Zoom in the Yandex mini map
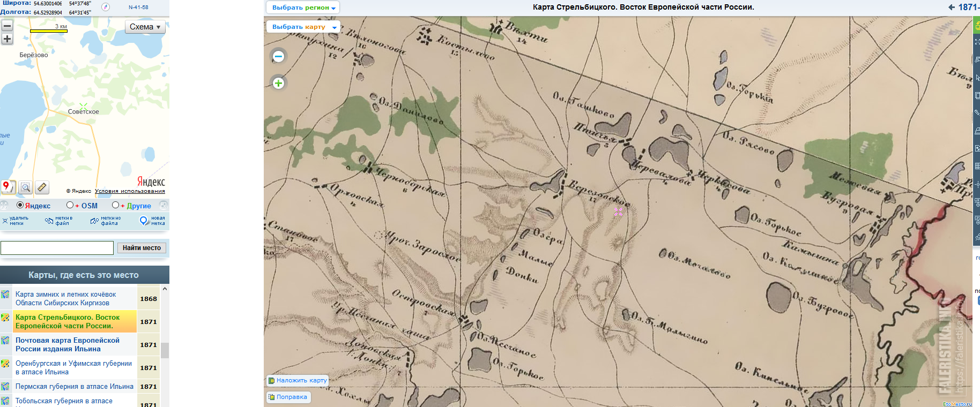 [7, 39]
